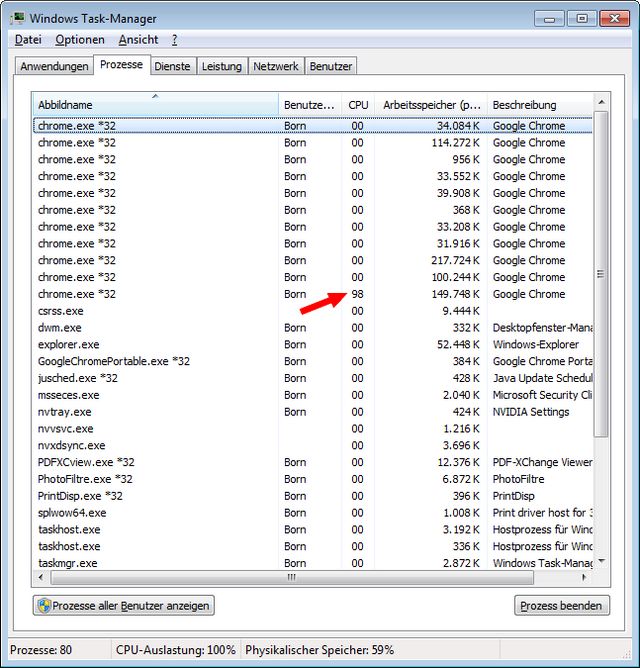Select the chrome.exe row using 34.084 K

(312, 126)
